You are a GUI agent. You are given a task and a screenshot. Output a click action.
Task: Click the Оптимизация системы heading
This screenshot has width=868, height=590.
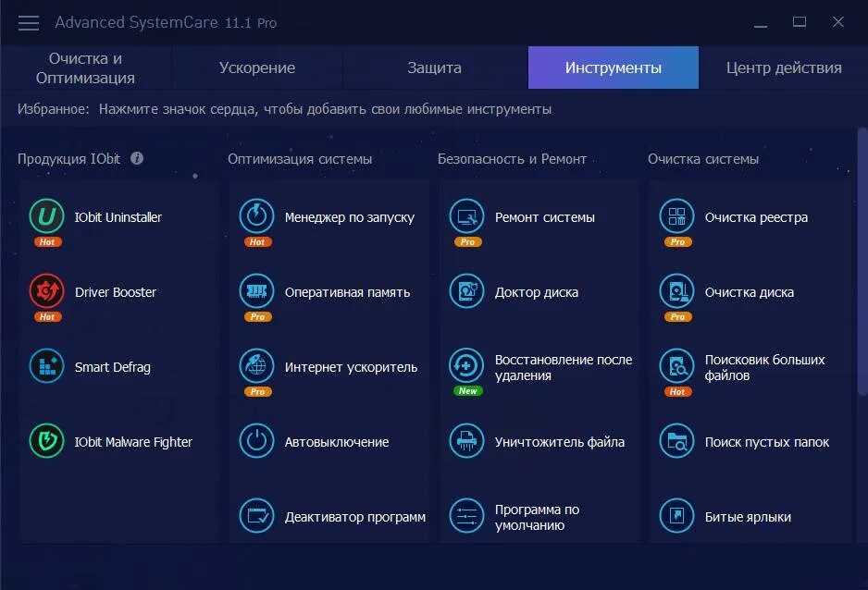[x=300, y=159]
